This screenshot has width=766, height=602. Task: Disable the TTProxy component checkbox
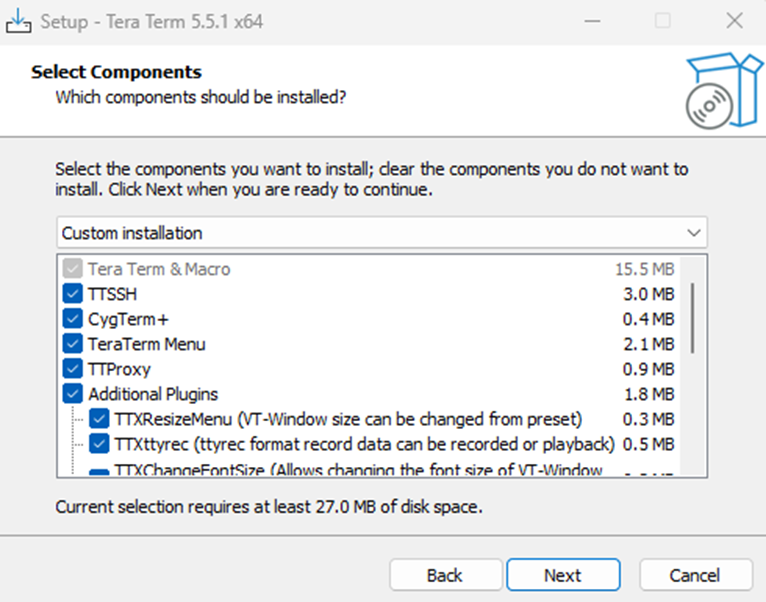click(x=72, y=369)
